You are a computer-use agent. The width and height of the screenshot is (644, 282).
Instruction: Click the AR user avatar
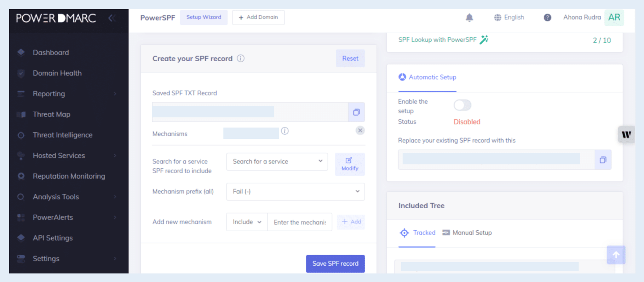coord(614,17)
